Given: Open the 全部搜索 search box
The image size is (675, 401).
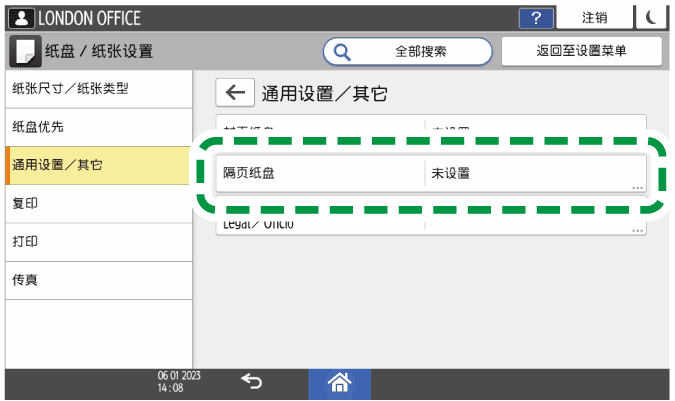Looking at the screenshot, I should 407,52.
